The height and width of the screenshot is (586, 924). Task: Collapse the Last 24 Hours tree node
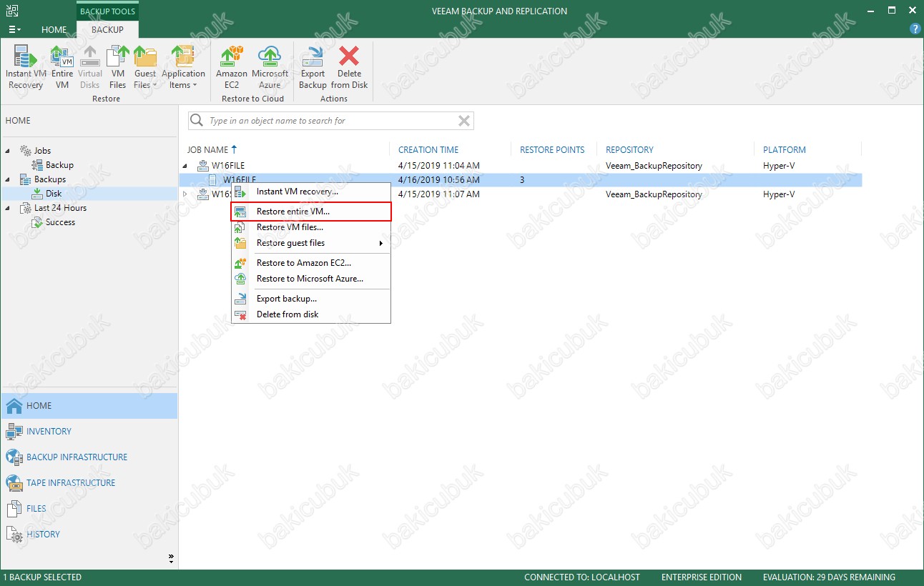coord(9,208)
